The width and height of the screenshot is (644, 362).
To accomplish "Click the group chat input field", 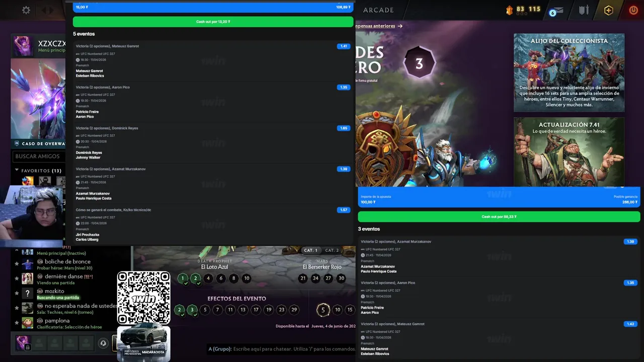I will [282, 349].
